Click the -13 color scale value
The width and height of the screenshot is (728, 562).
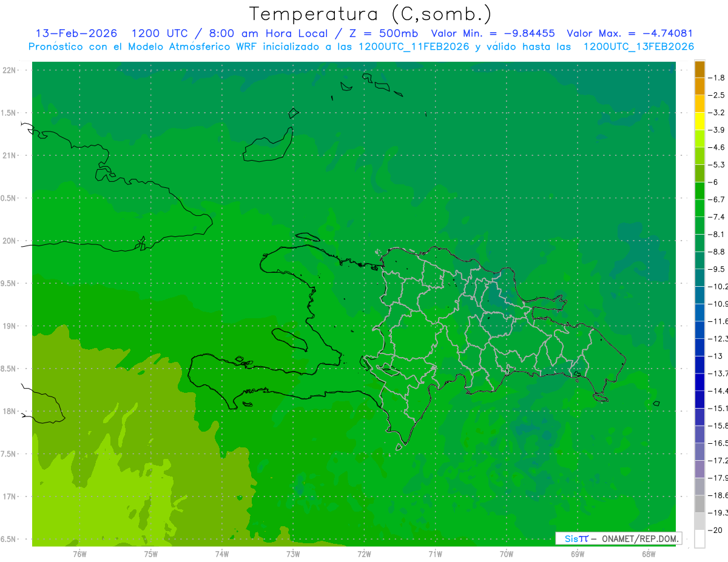[x=716, y=356]
